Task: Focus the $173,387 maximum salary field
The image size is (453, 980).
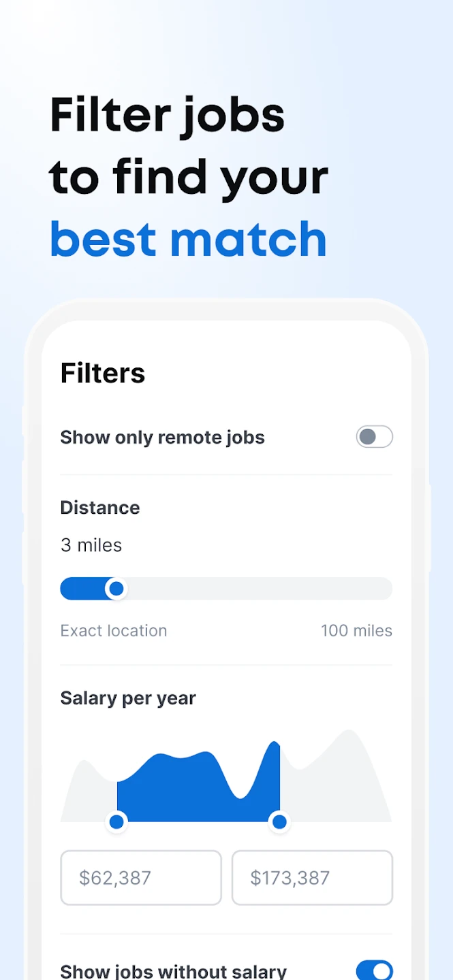Action: (x=312, y=878)
